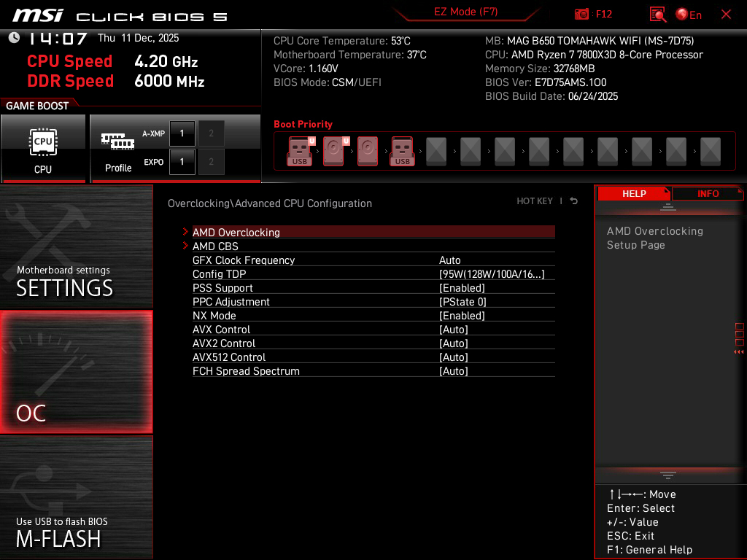This screenshot has height=560, width=747.
Task: Select the first USB boot device icon
Action: point(300,151)
